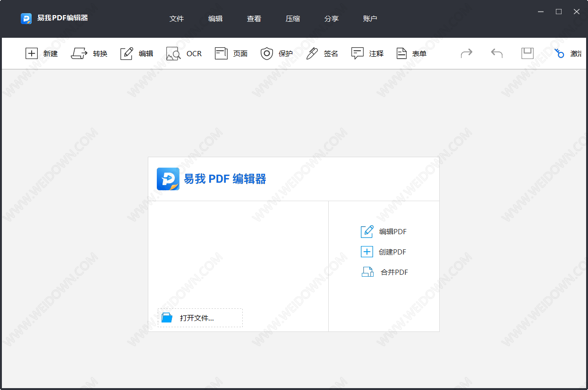Open the 压缩 (Compress) menu
Screen dimensions: 588x390
point(293,19)
